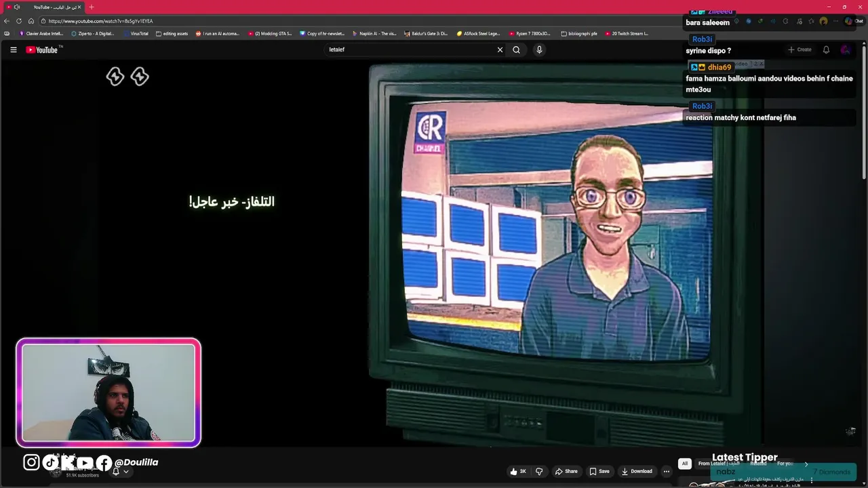Open 'Baldur's Gate 3: Di...' bookmark
The image size is (868, 488).
coord(427,33)
